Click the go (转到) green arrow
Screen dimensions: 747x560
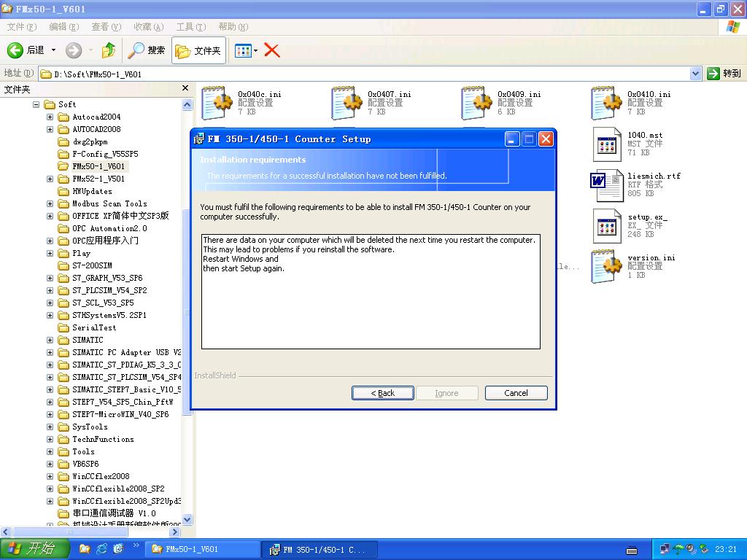[x=713, y=74]
